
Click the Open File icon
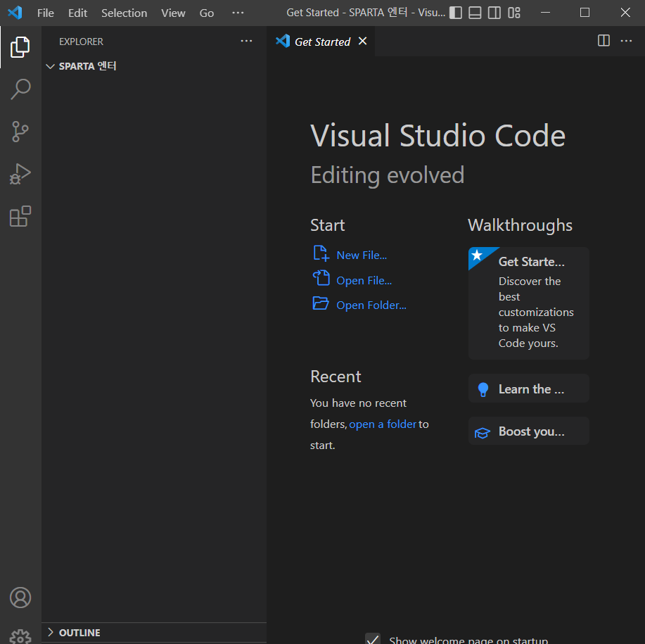tap(321, 278)
